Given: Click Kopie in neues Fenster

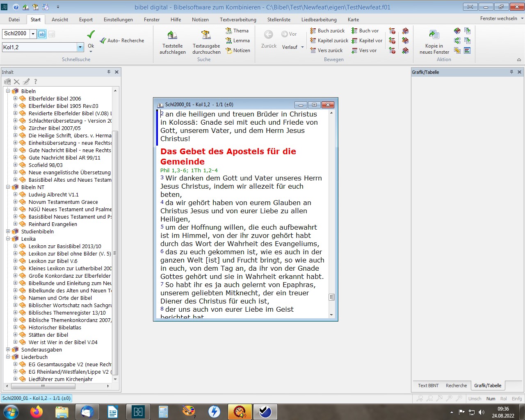Looking at the screenshot, I should click(434, 42).
